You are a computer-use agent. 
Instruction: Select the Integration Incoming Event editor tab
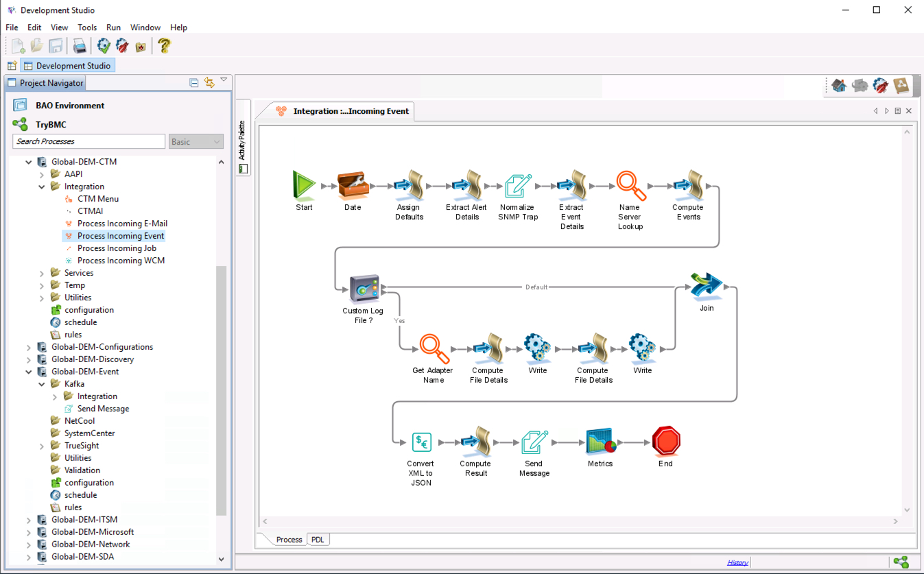(x=342, y=111)
